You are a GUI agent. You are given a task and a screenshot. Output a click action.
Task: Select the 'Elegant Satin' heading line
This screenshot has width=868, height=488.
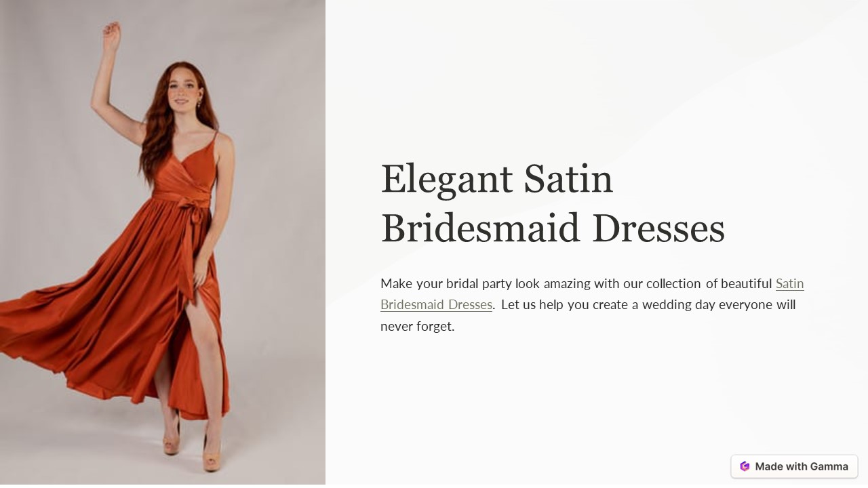(x=497, y=179)
